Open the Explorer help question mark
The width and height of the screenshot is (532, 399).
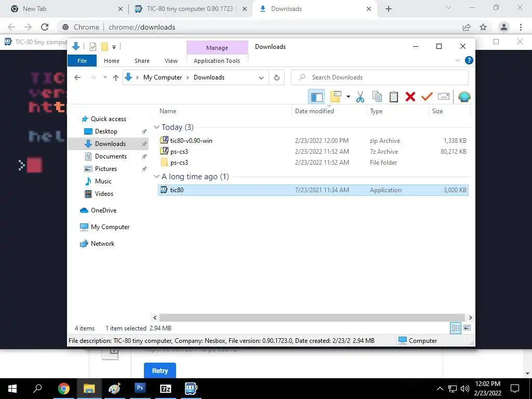(469, 60)
